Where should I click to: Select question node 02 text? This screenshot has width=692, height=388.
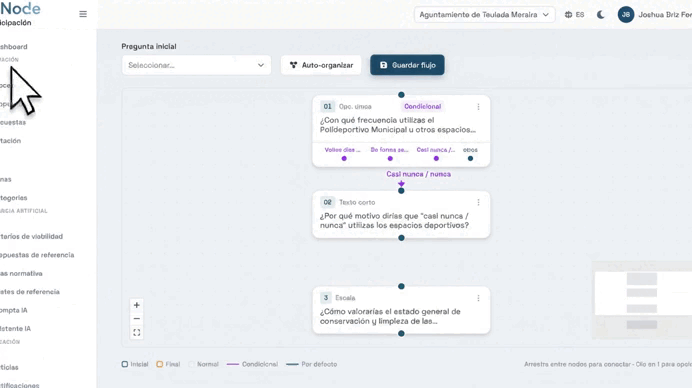point(394,221)
